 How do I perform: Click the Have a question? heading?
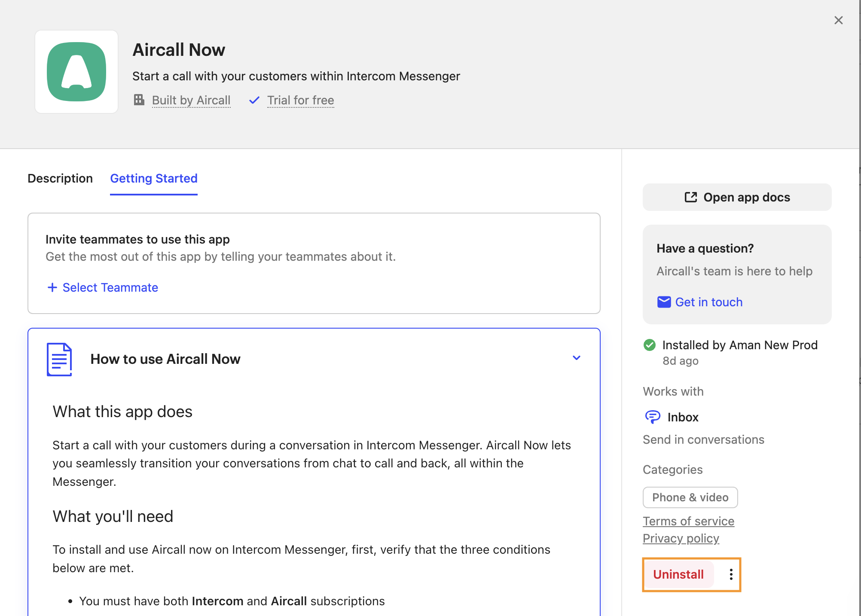click(x=705, y=248)
